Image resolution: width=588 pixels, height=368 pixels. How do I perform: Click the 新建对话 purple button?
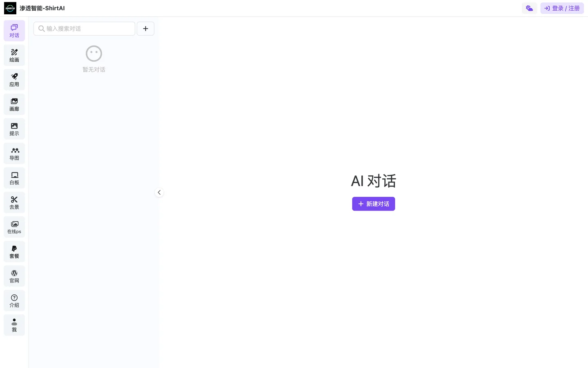click(373, 204)
